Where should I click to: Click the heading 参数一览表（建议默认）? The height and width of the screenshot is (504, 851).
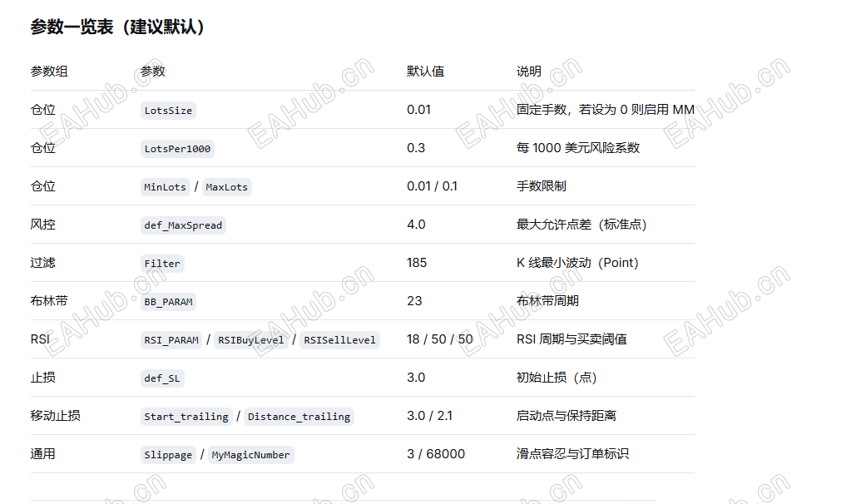tap(117, 27)
